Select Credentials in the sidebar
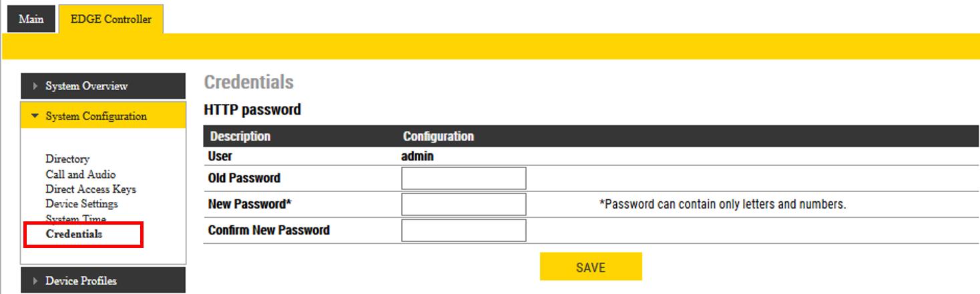Screen dimensions: 980x294 pos(74,234)
